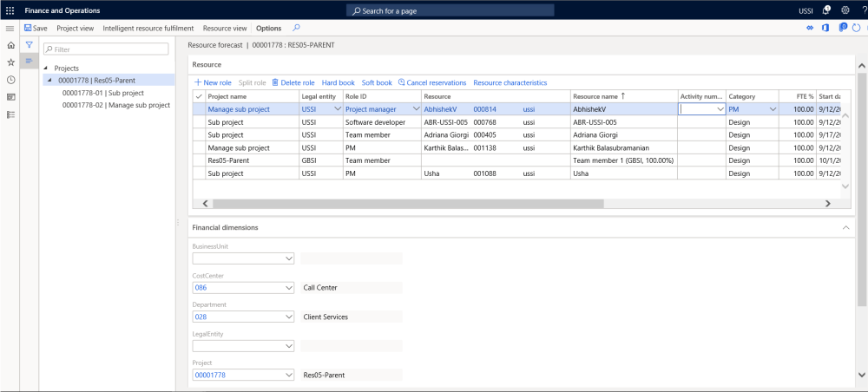Open Favorites star icon in sidebar
The width and height of the screenshot is (868, 392).
[x=10, y=62]
